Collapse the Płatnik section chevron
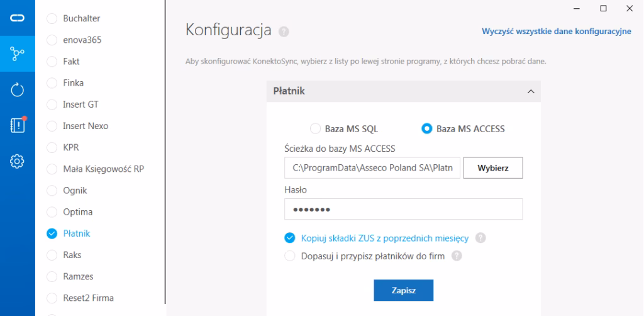Image resolution: width=644 pixels, height=316 pixels. [530, 92]
